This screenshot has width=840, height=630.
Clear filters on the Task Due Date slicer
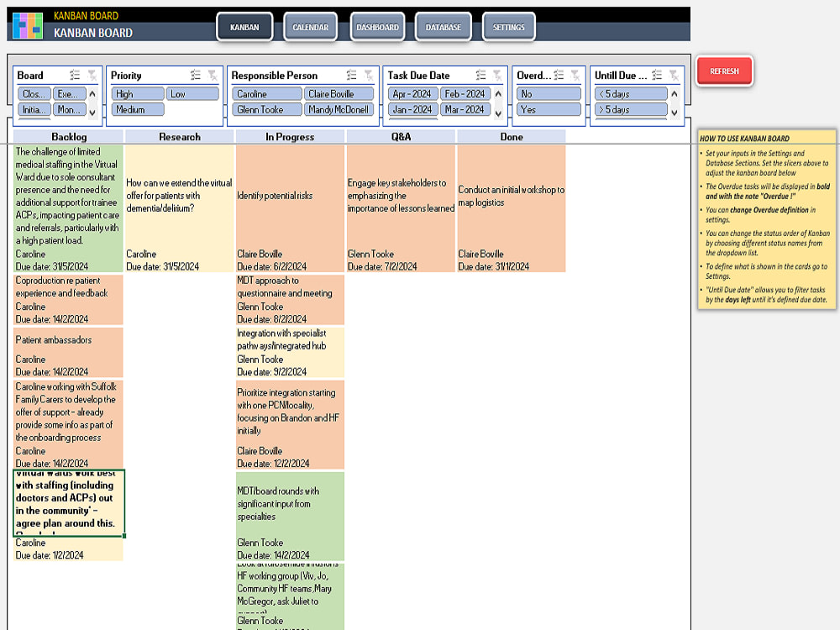[x=496, y=75]
